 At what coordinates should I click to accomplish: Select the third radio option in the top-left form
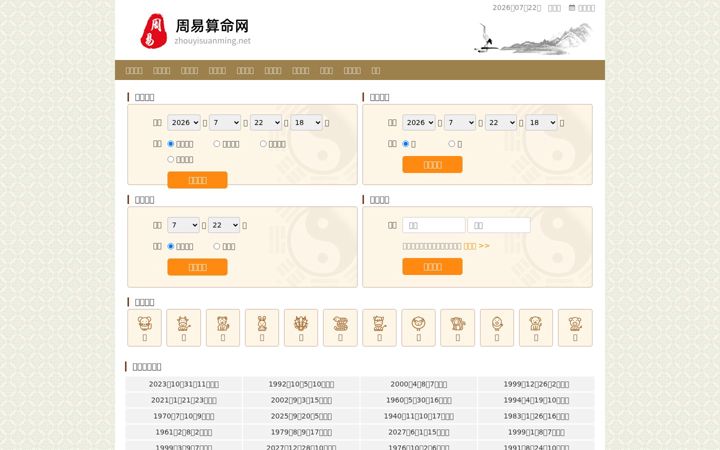click(x=263, y=144)
